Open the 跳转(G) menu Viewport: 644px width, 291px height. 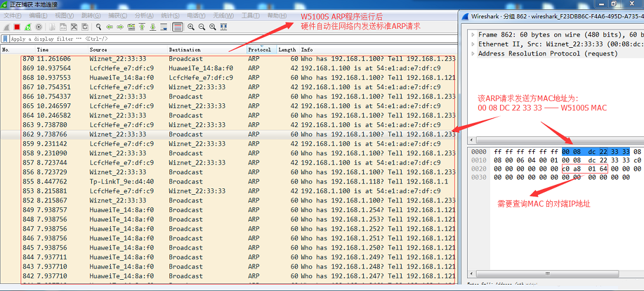click(x=91, y=15)
